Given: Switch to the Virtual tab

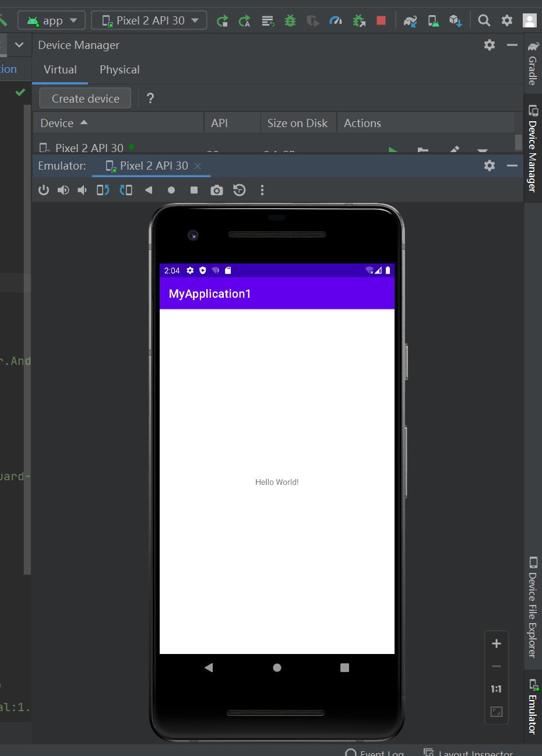Looking at the screenshot, I should click(60, 69).
